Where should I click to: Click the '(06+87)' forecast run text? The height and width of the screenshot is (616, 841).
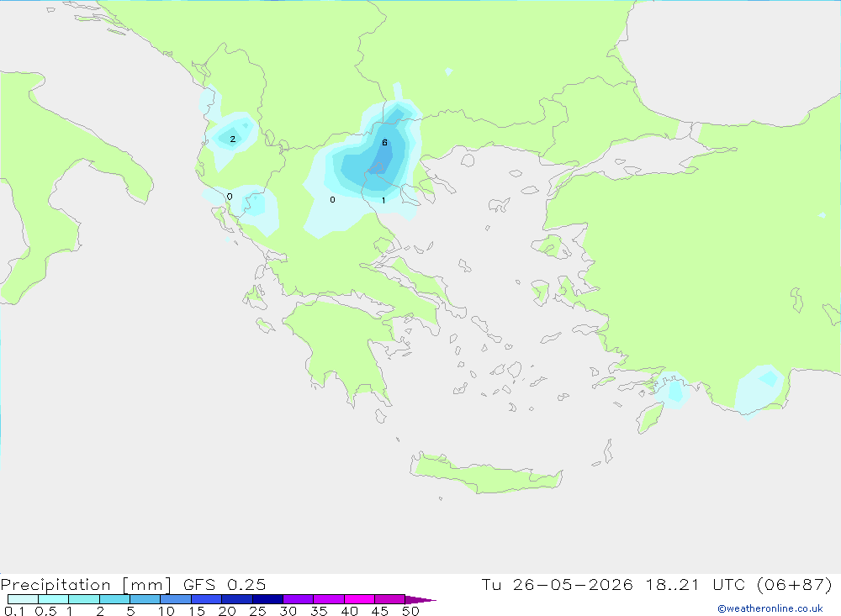pyautogui.click(x=795, y=585)
